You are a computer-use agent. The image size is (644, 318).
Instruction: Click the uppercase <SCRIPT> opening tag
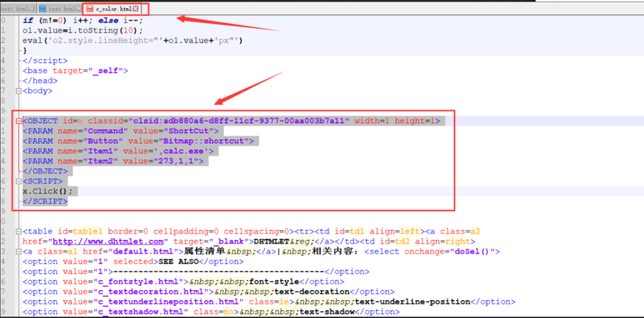point(43,182)
